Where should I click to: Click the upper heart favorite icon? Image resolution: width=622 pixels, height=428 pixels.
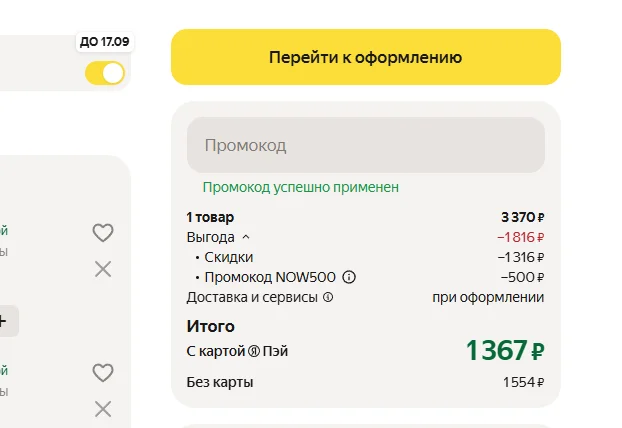pyautogui.click(x=103, y=232)
